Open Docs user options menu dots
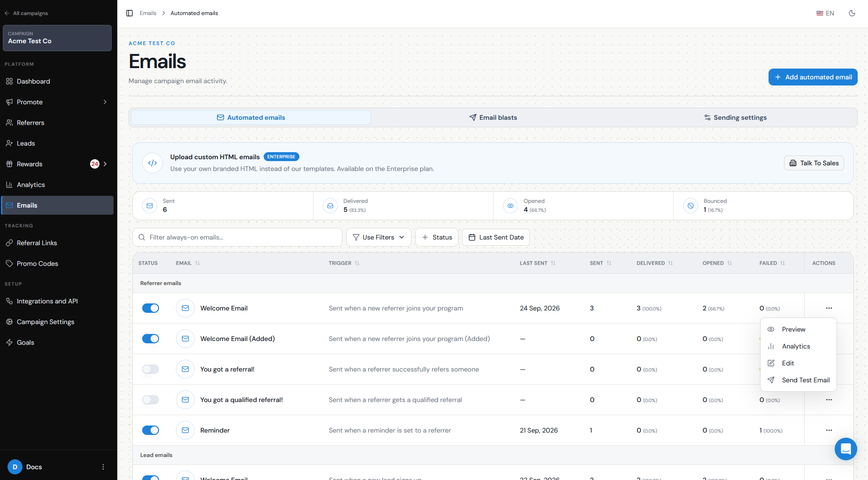 coord(103,467)
